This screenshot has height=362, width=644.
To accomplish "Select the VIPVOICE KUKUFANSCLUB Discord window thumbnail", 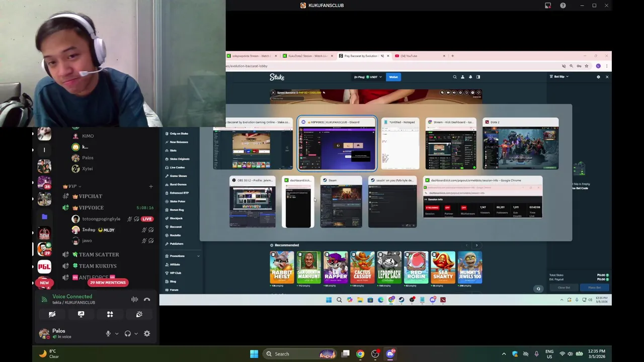I will (337, 144).
